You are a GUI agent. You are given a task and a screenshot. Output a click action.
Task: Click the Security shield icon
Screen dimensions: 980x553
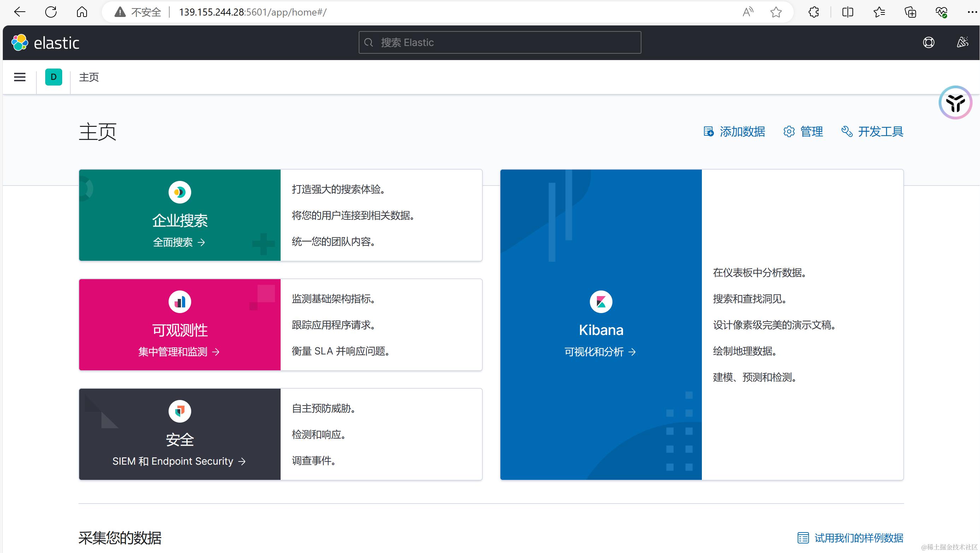coord(180,412)
